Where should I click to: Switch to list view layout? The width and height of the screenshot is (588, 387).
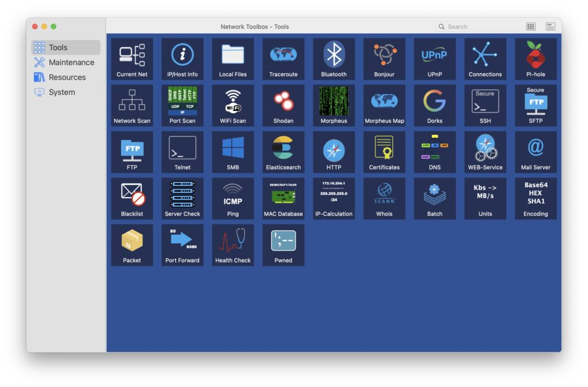pos(551,26)
